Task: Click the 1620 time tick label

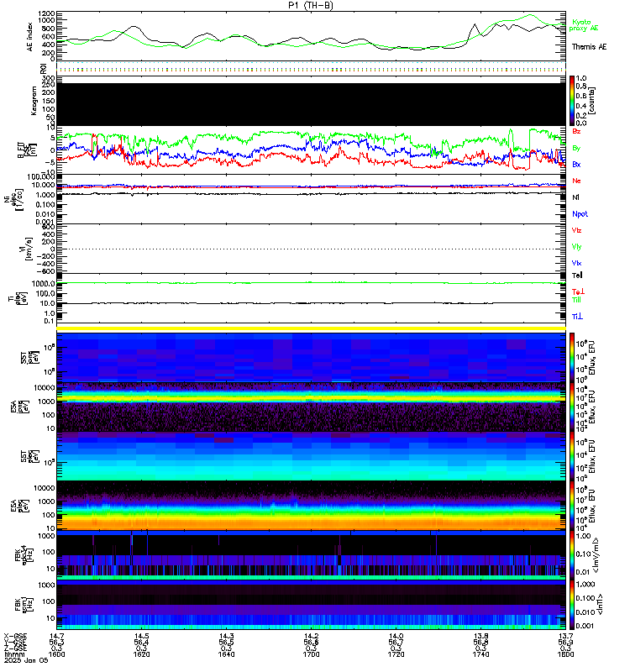Action: (x=141, y=654)
